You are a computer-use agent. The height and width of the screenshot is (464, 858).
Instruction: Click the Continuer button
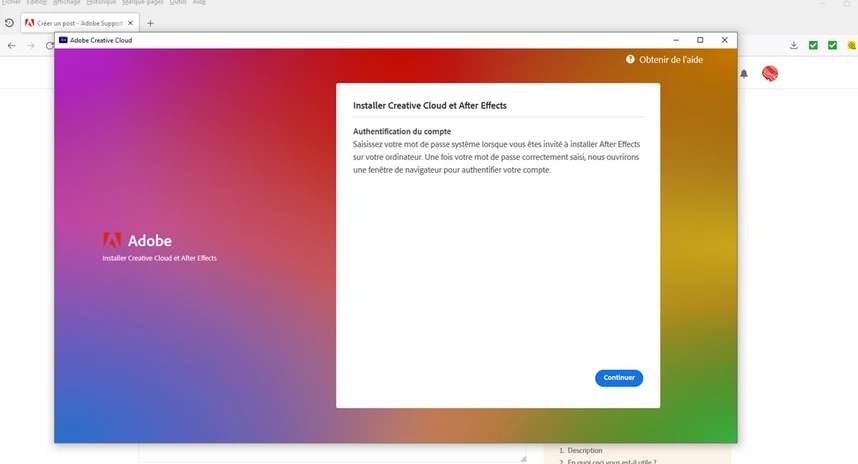619,378
